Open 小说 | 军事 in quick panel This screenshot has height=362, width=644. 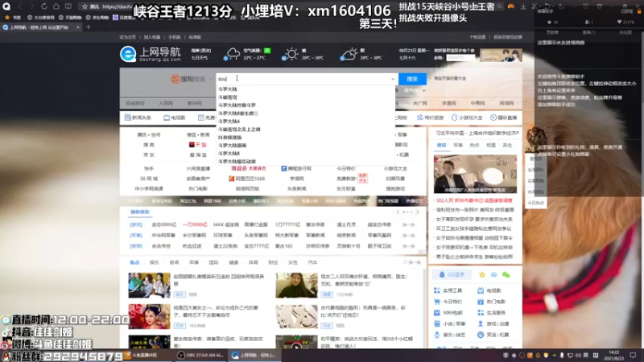tap(450, 324)
